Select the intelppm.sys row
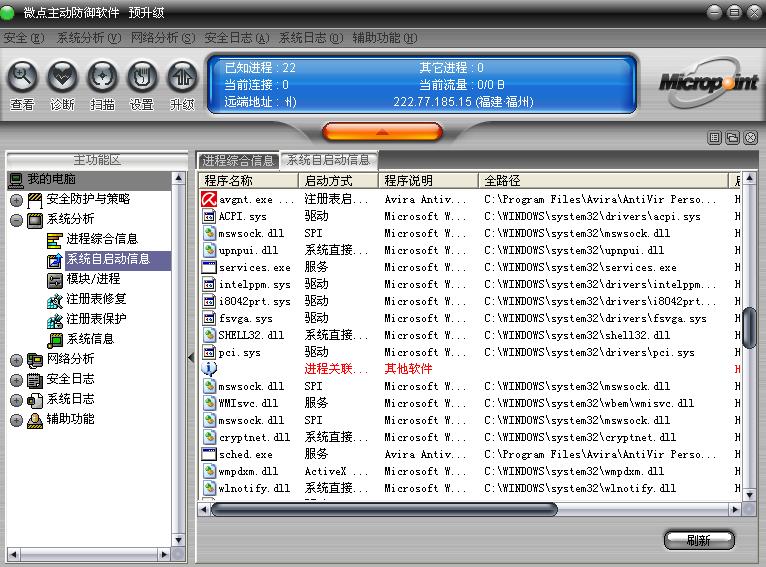Viewport: 766px width, 567px height. (x=469, y=284)
